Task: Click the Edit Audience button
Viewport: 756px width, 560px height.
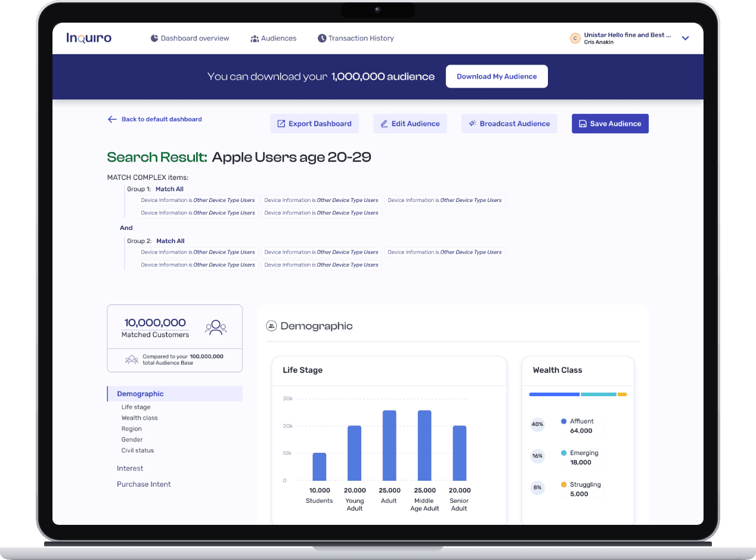Action: click(410, 123)
